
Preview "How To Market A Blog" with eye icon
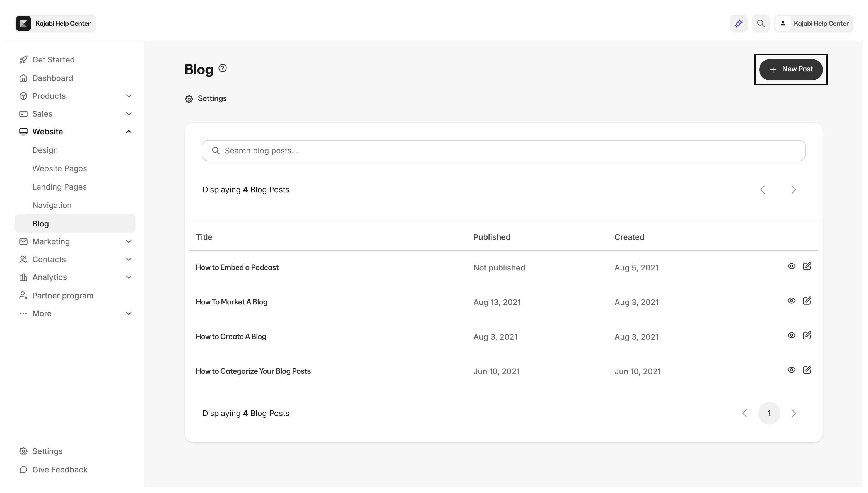(x=792, y=301)
